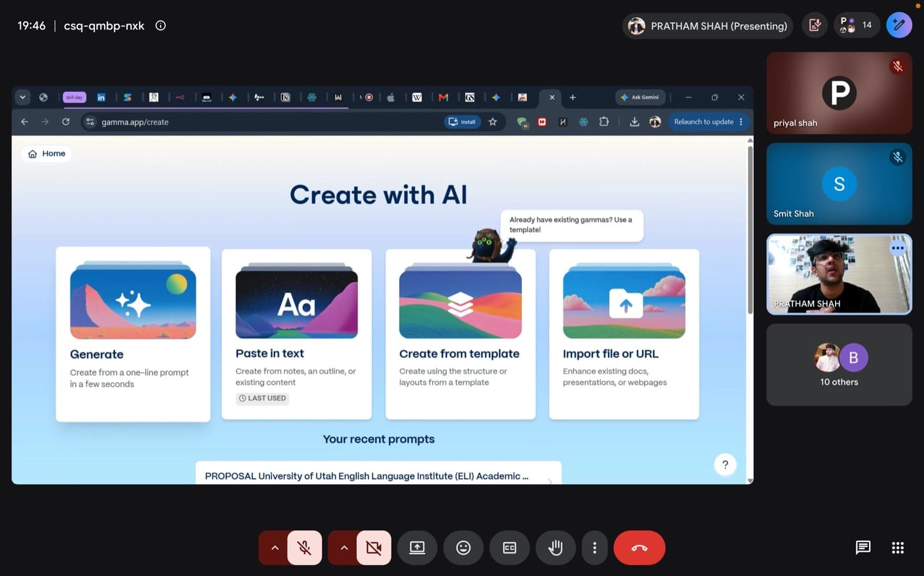Open more options three-dot menu
This screenshot has height=576, width=924.
(594, 547)
